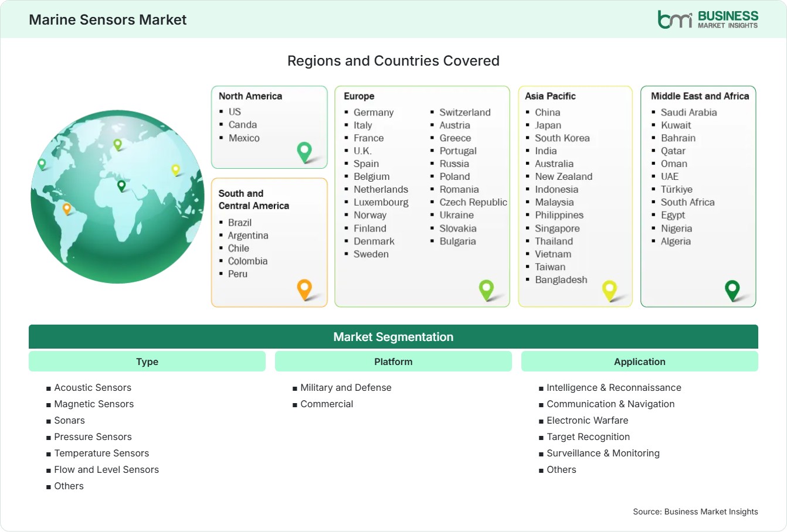Viewport: 787px width, 532px height.
Task: Click the orange pin in South and Central America card
Action: pos(304,289)
